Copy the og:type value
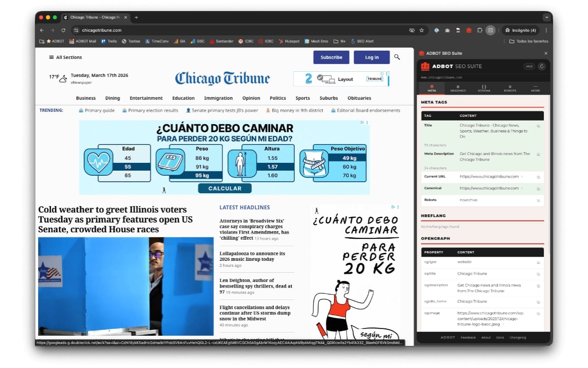588x368 pixels. pyautogui.click(x=538, y=262)
